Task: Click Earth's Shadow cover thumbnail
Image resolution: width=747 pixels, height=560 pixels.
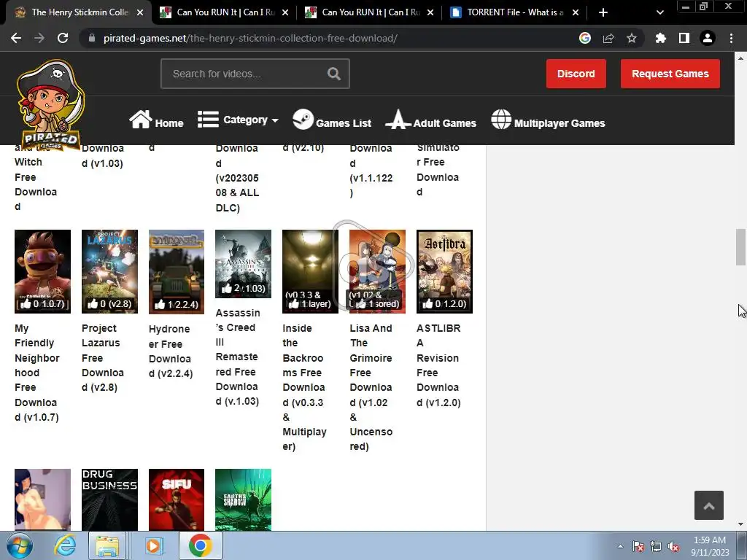Action: 243,499
